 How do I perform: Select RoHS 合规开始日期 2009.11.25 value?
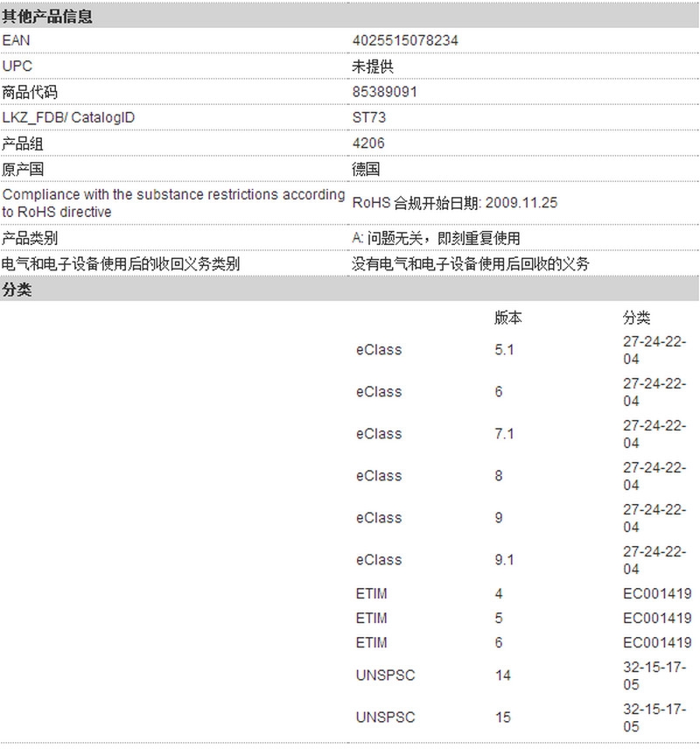click(x=455, y=203)
